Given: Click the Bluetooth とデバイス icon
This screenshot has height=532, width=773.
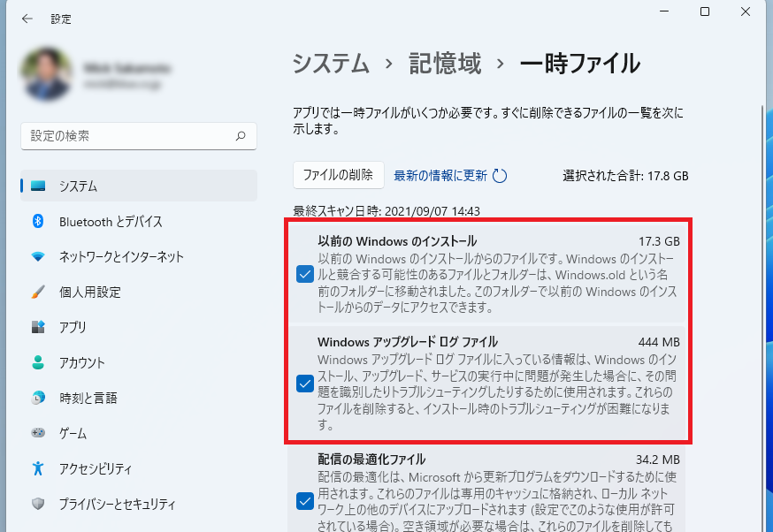Looking at the screenshot, I should [x=38, y=222].
